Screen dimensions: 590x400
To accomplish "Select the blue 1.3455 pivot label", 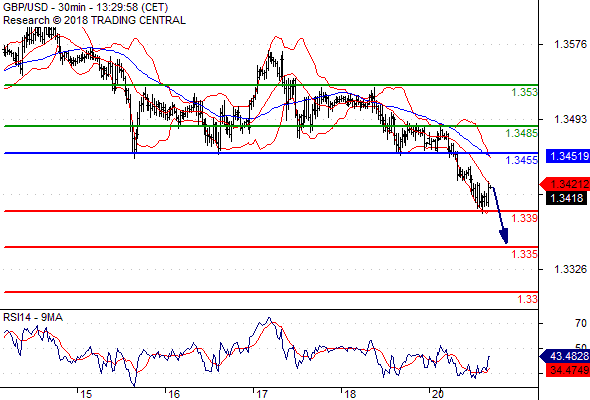I will (x=522, y=160).
